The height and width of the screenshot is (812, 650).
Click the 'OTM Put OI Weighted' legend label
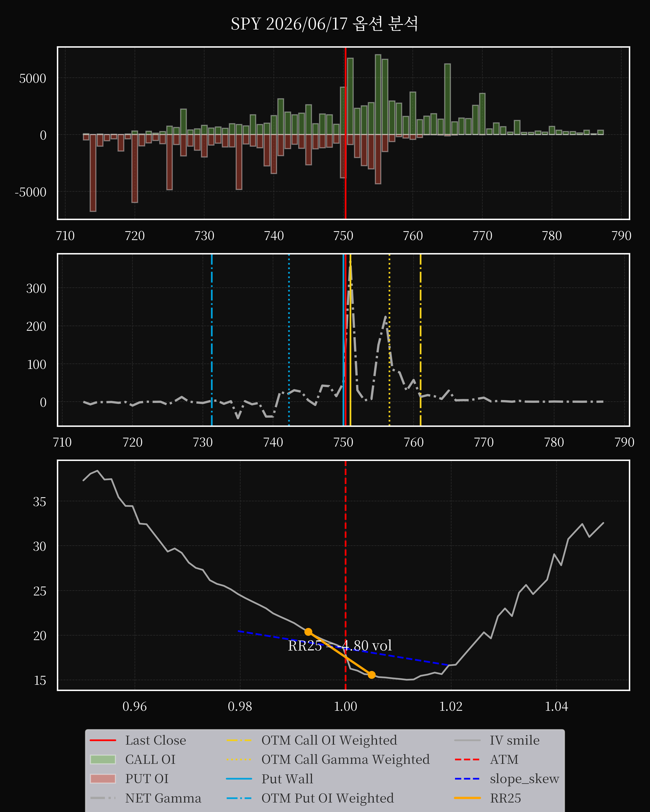click(x=328, y=798)
